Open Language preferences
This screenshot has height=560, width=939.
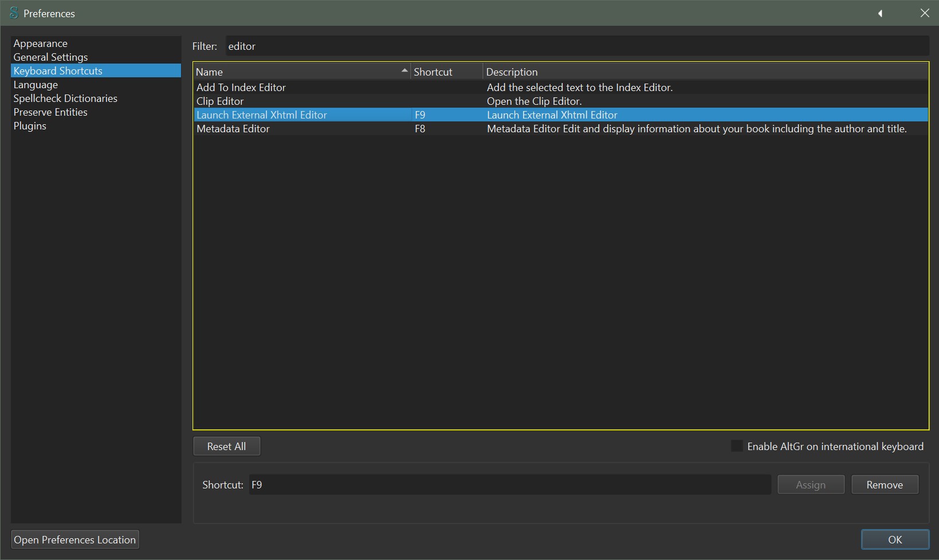click(x=36, y=85)
